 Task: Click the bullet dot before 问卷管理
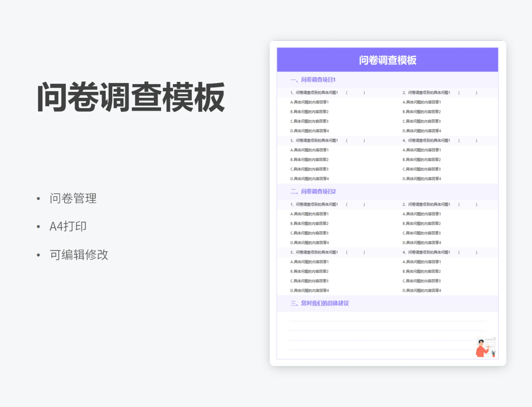pyautogui.click(x=38, y=199)
